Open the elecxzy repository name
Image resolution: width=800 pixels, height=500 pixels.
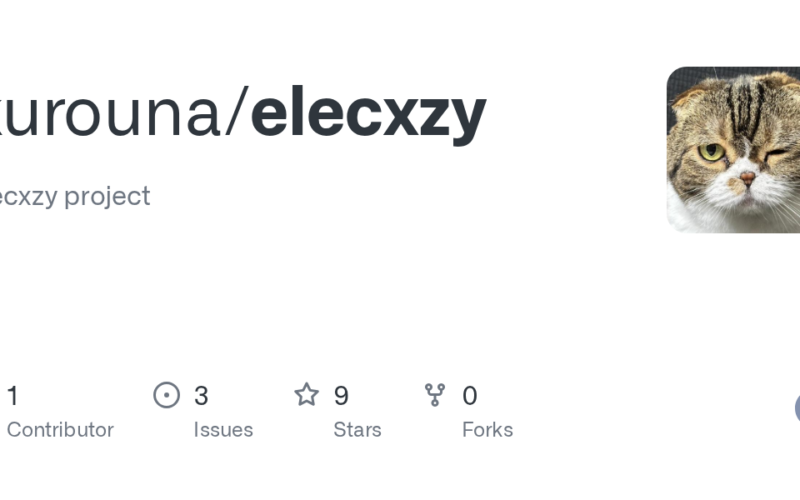368,112
